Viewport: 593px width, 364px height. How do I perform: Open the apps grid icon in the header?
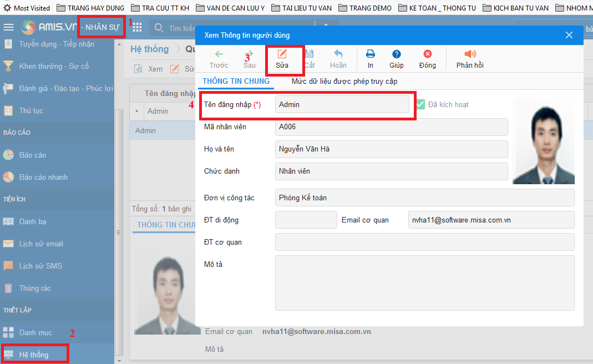137,27
